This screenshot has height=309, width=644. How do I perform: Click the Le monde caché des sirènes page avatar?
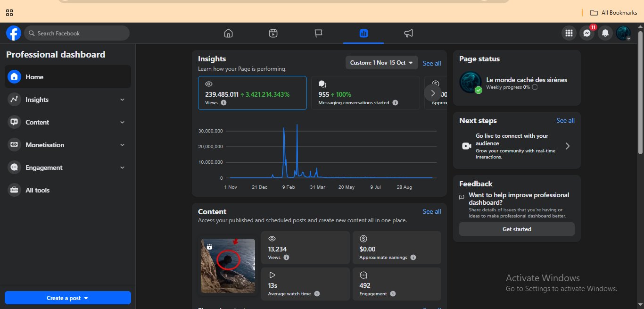470,83
